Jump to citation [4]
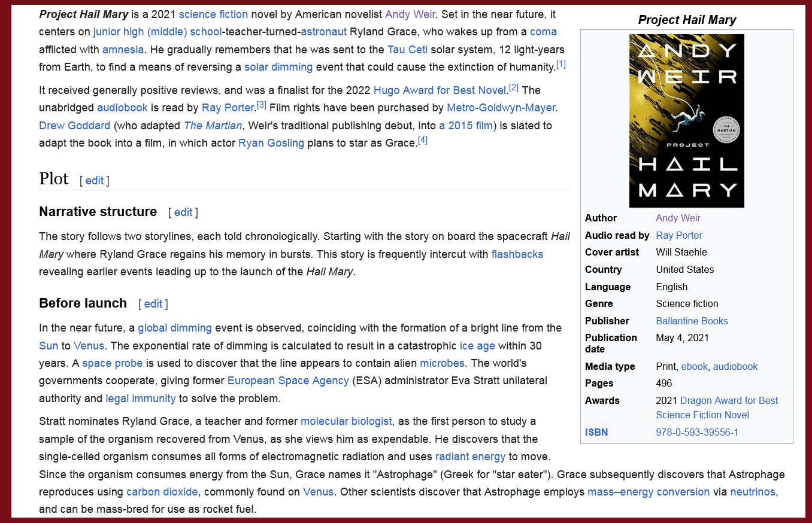 (423, 141)
